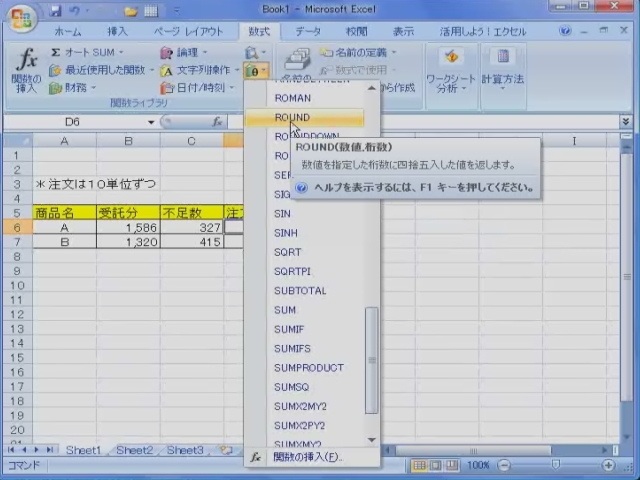Click the Math & Trig function library icon
This screenshot has width=640, height=480.
point(256,71)
